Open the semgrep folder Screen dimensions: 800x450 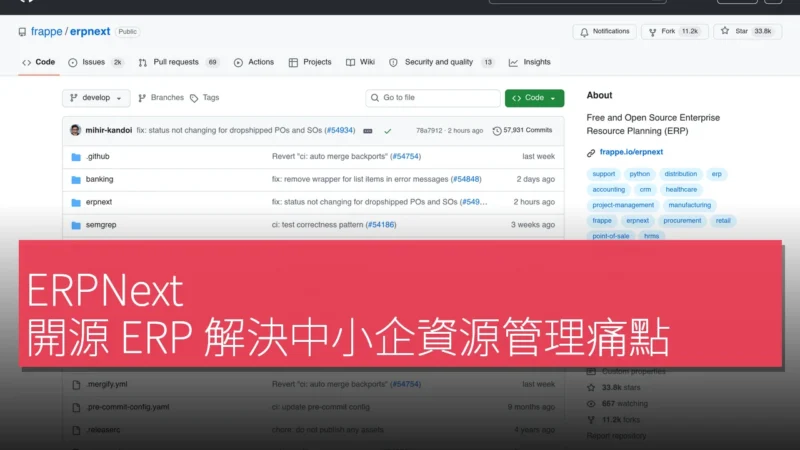(x=101, y=225)
